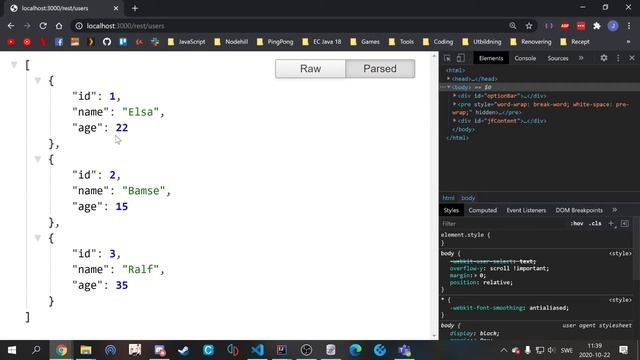Open the Chrome profile avatar
This screenshot has height=360, width=640.
pos(613,26)
